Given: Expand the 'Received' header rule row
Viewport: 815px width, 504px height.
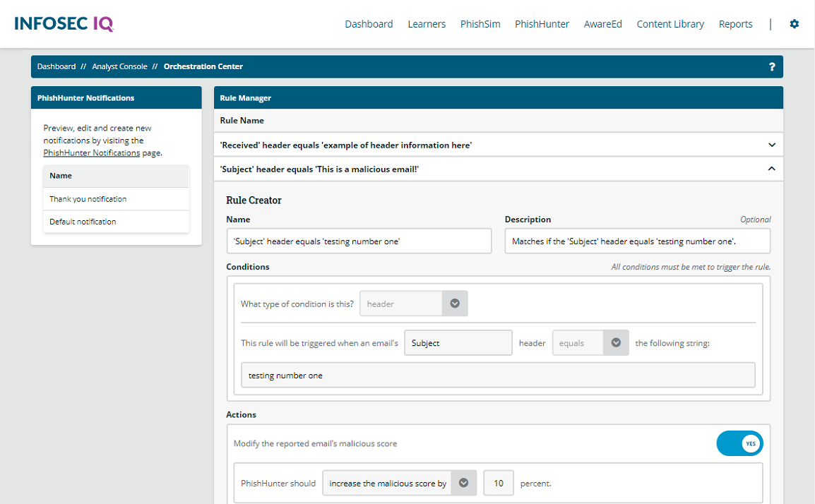Looking at the screenshot, I should click(x=771, y=145).
